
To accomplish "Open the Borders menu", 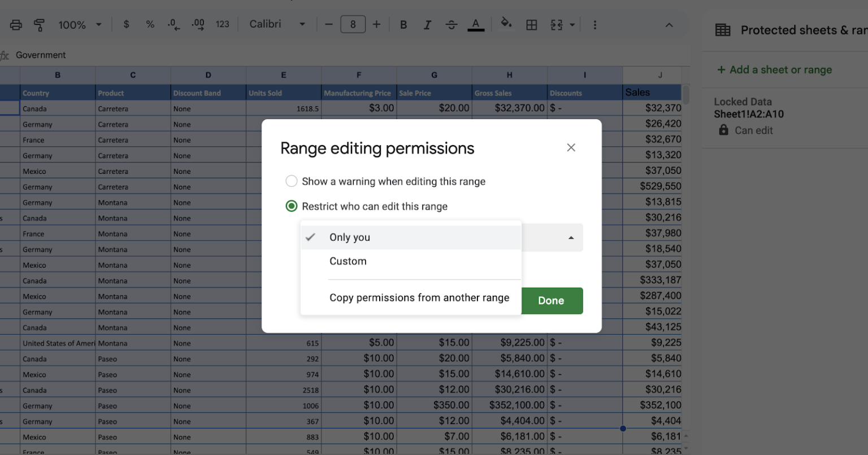I will point(531,24).
